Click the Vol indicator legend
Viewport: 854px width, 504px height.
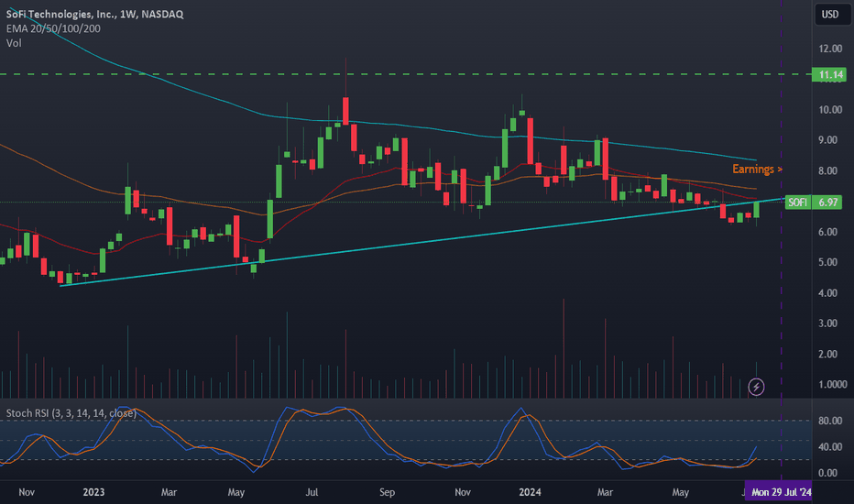click(x=14, y=43)
